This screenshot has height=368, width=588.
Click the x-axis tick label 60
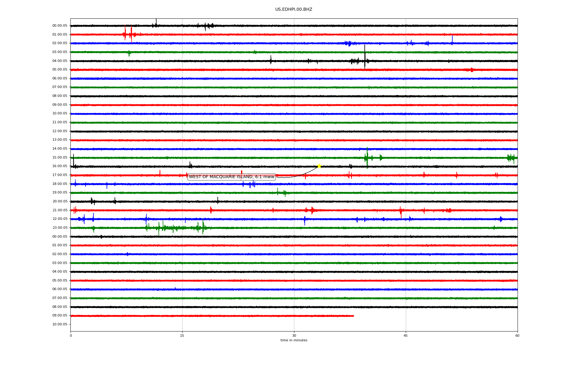tap(517, 335)
